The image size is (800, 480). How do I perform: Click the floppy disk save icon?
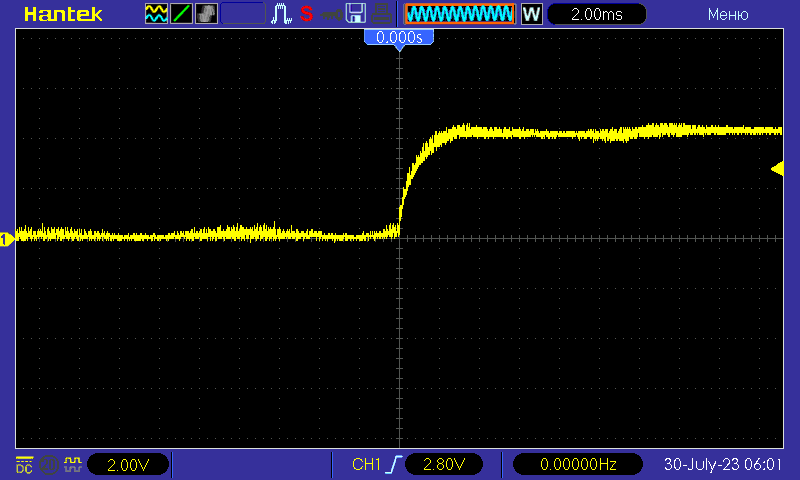coord(356,14)
